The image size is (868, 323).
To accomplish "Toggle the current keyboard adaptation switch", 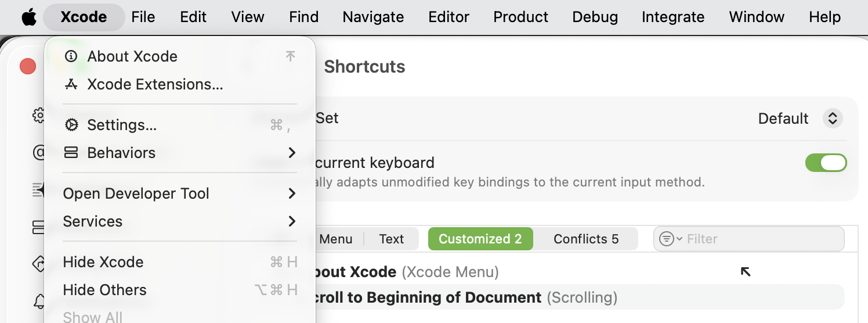I will click(x=826, y=163).
